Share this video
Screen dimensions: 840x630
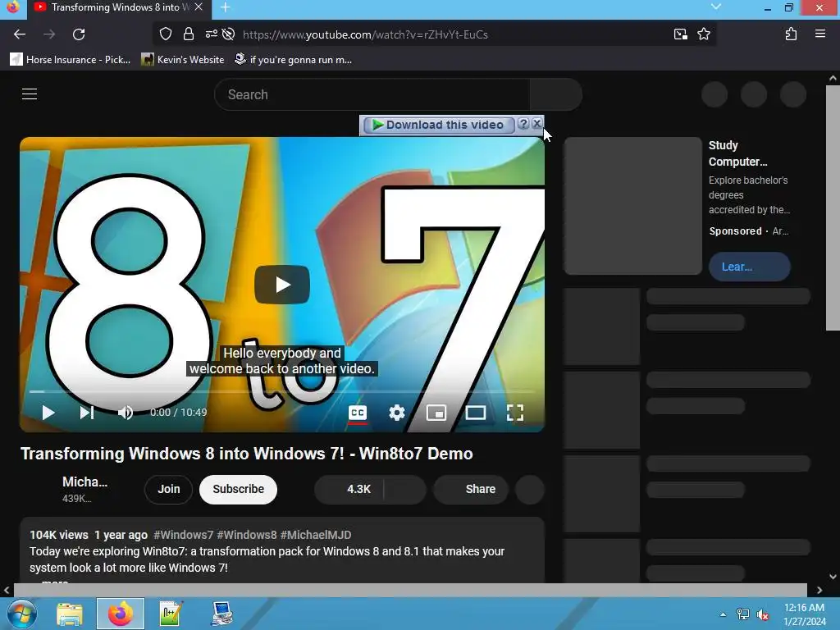click(x=471, y=489)
